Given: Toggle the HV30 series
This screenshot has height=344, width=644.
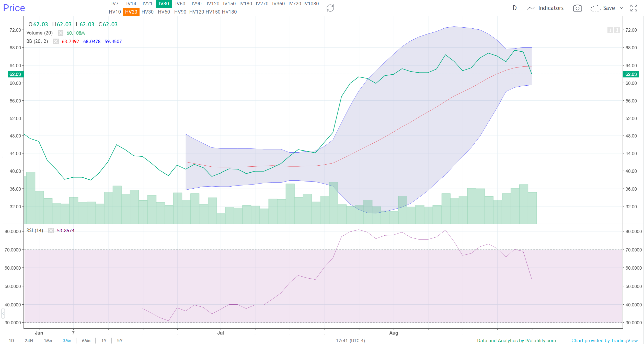Looking at the screenshot, I should pyautogui.click(x=147, y=12).
